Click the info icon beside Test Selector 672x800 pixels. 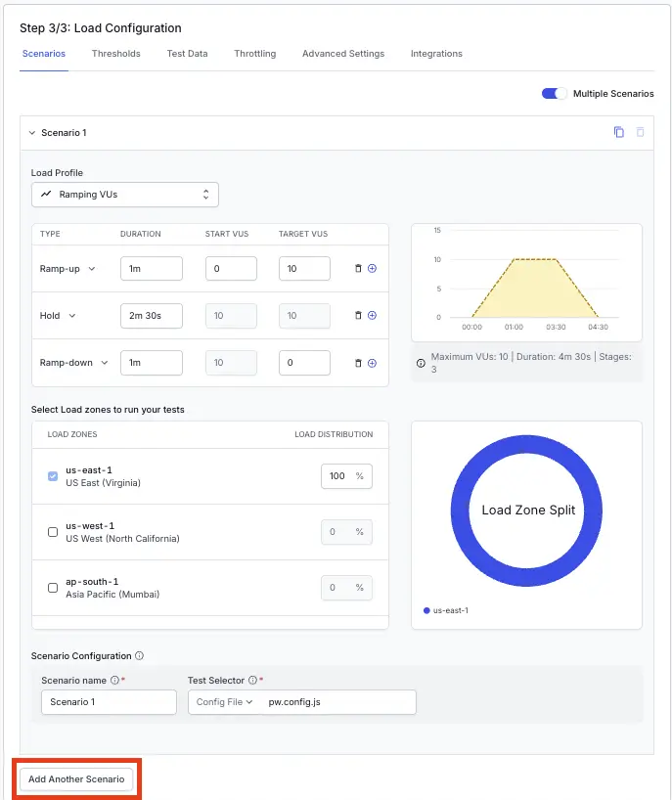click(x=252, y=680)
